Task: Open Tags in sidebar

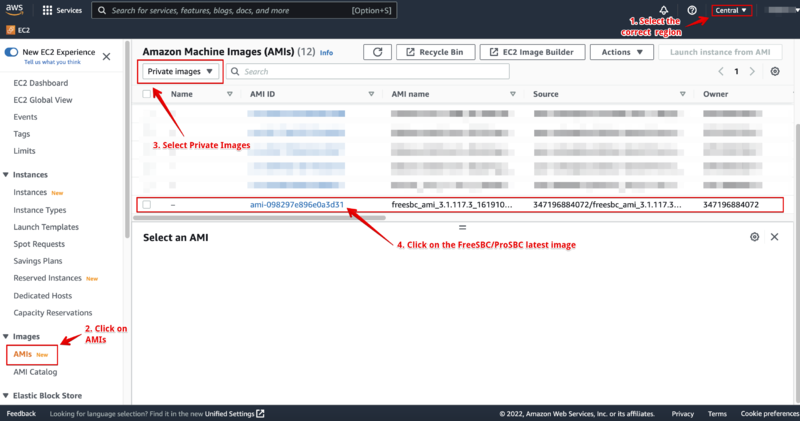Action: [x=21, y=134]
